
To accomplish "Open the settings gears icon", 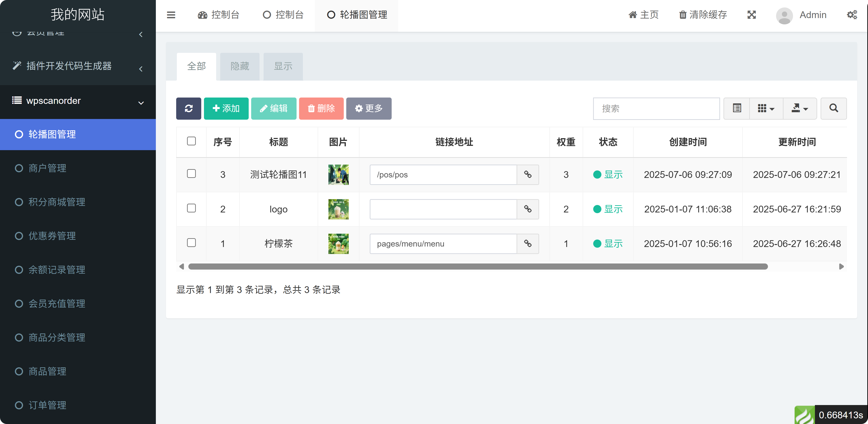I will pyautogui.click(x=852, y=15).
